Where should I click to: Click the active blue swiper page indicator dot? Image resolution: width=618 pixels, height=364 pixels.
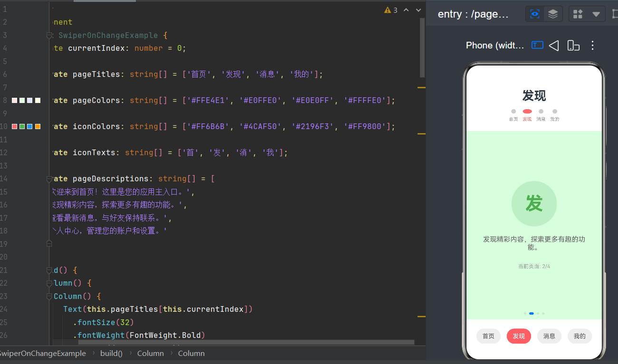click(532, 313)
